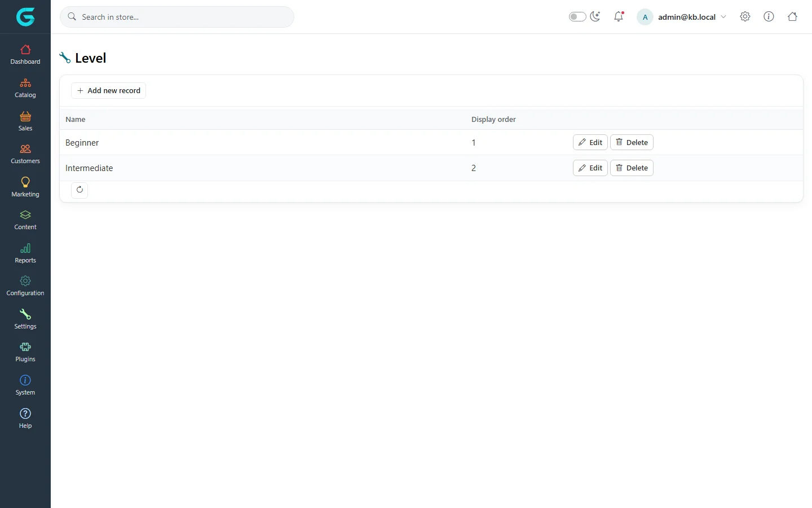Open the Marketing sidebar section
The height and width of the screenshot is (508, 812).
pyautogui.click(x=25, y=187)
